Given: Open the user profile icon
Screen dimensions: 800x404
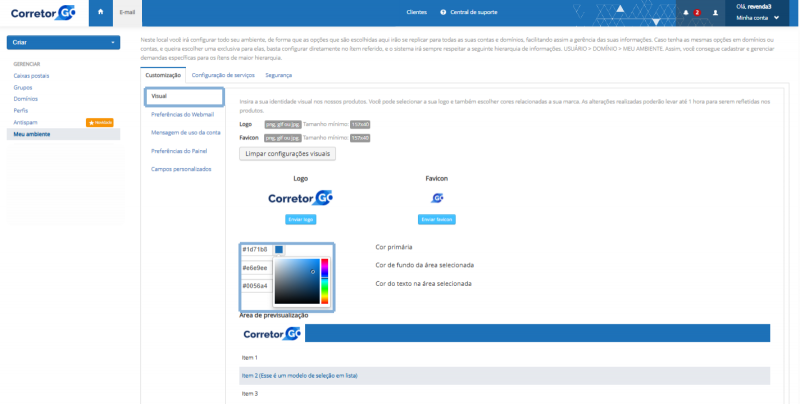Looking at the screenshot, I should pyautogui.click(x=715, y=12).
